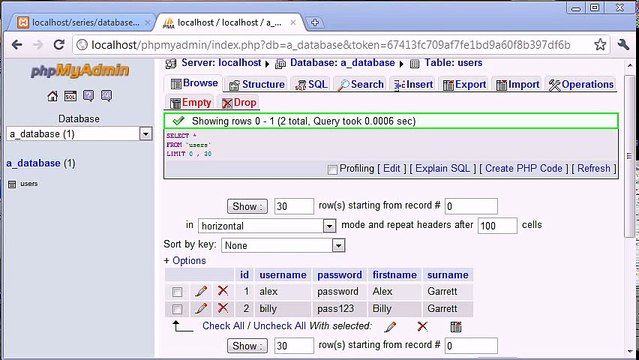Click the Edit query link
Screen dimensions: 639x360
392,168
